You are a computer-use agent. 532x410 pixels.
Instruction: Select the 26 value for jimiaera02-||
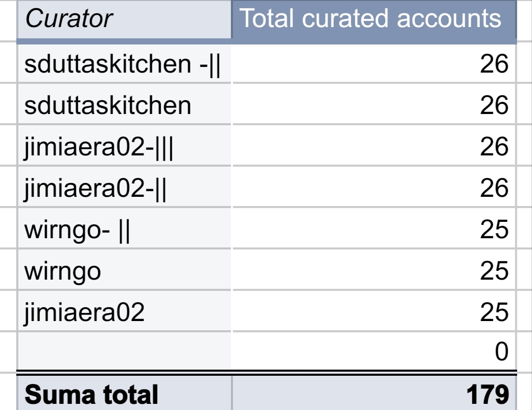click(374, 188)
